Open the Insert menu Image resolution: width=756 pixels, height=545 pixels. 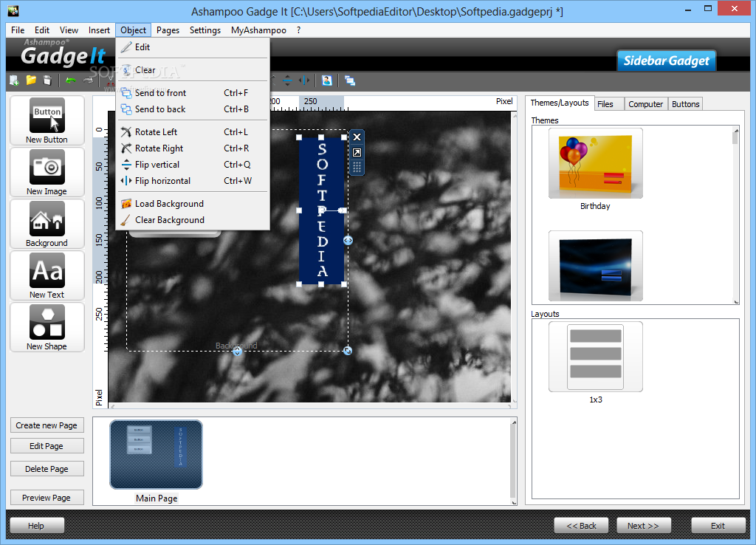click(x=99, y=30)
